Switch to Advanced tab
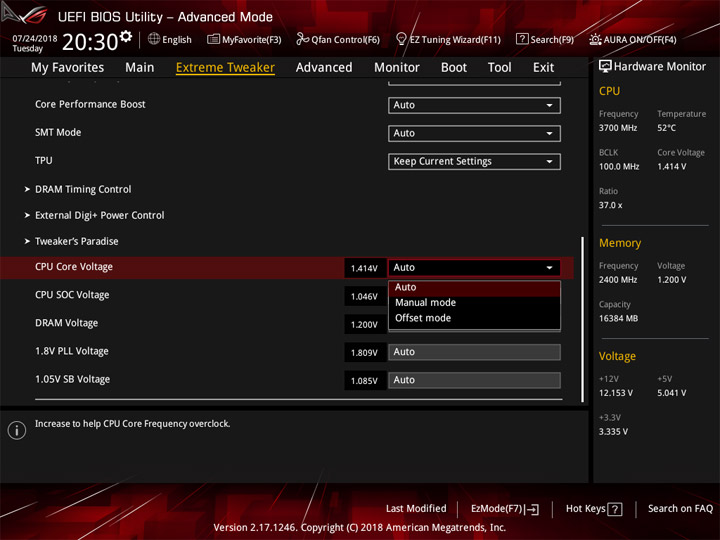The width and height of the screenshot is (720, 540). pos(324,68)
